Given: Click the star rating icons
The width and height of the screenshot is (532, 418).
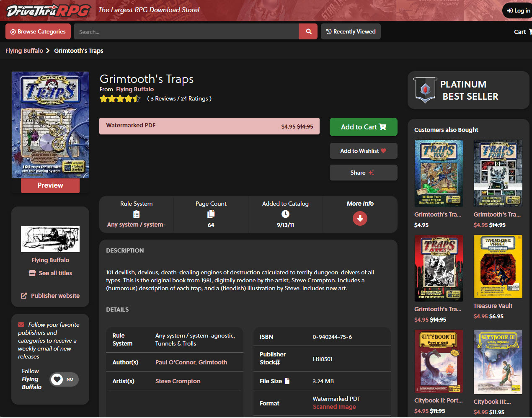Looking at the screenshot, I should coord(120,99).
